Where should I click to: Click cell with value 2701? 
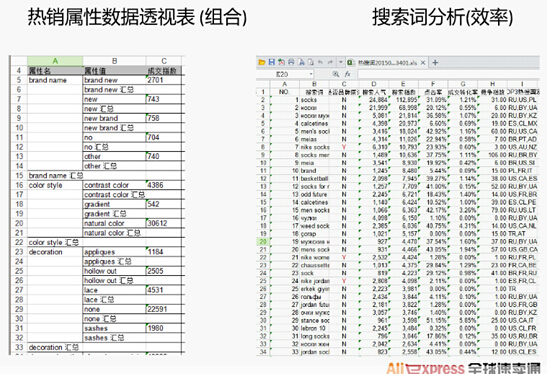pos(164,80)
